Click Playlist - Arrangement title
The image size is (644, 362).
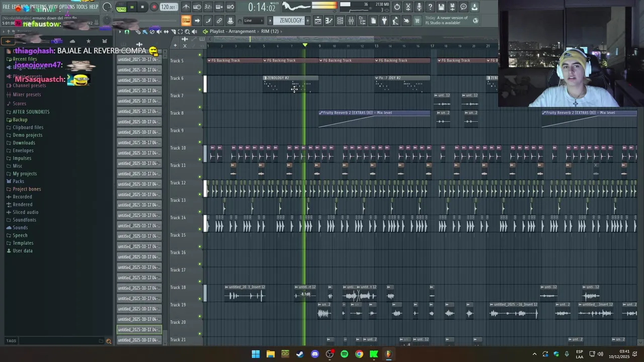(232, 31)
